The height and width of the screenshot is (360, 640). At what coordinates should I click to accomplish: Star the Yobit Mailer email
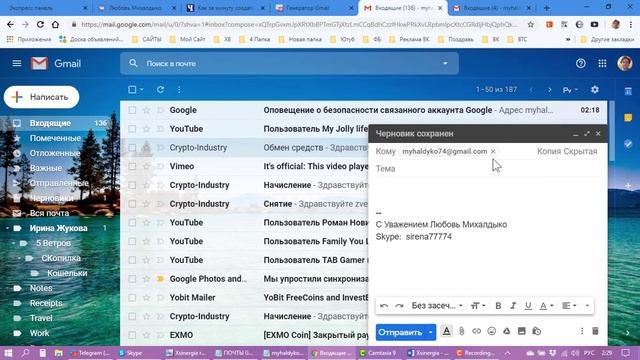[x=146, y=298]
